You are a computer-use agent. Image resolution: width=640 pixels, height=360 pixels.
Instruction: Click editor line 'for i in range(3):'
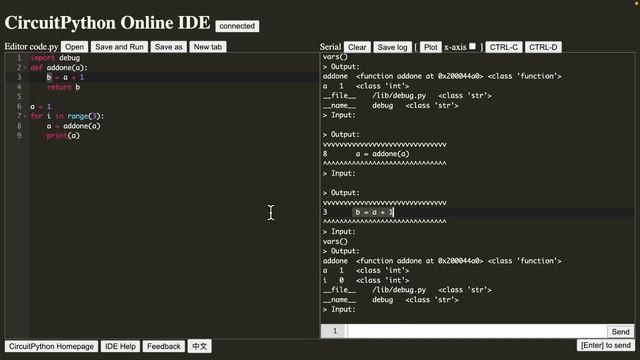point(67,116)
